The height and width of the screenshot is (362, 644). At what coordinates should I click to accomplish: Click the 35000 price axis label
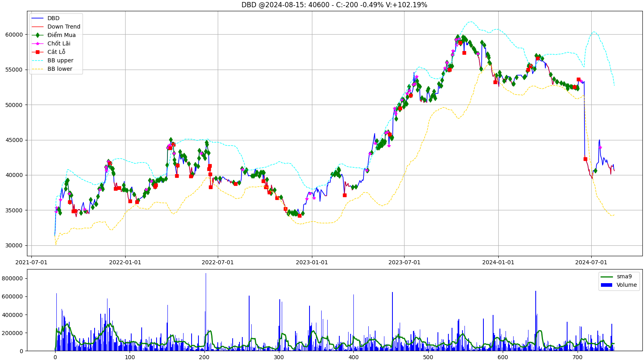pyautogui.click(x=14, y=210)
